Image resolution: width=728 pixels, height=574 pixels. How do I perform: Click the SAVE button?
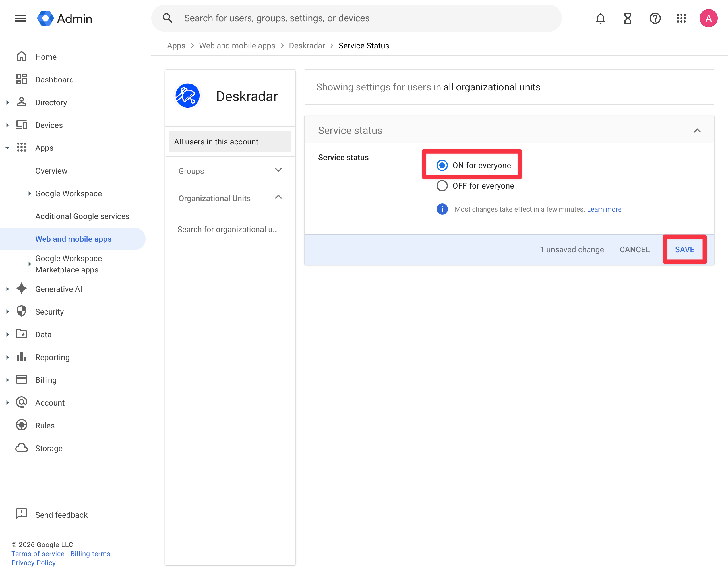(x=684, y=249)
